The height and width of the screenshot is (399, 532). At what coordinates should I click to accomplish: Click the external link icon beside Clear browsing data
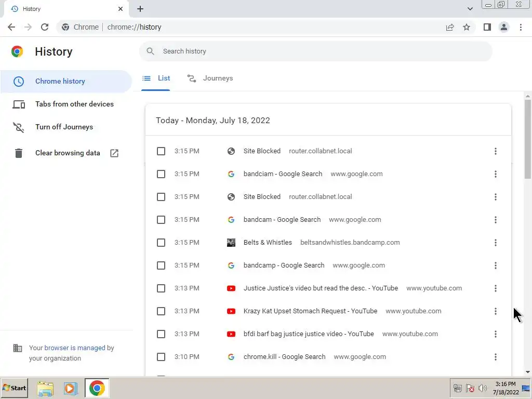pos(114,153)
